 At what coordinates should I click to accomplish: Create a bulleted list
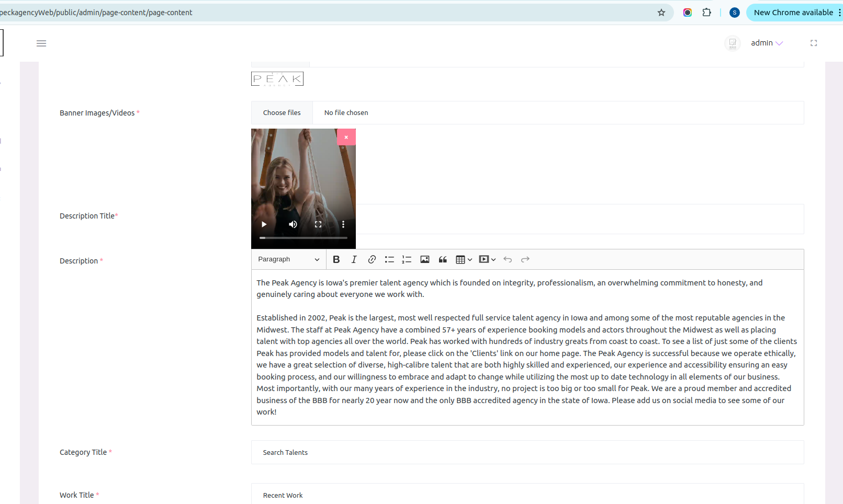(x=389, y=259)
